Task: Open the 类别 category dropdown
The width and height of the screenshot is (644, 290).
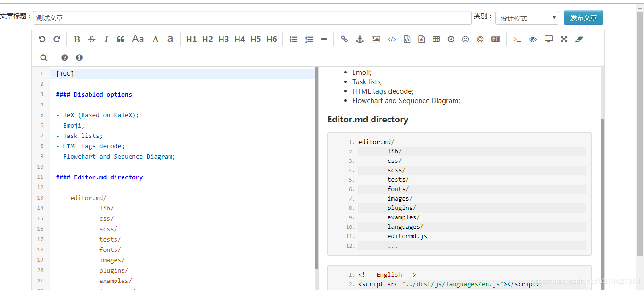Action: pyautogui.click(x=527, y=18)
